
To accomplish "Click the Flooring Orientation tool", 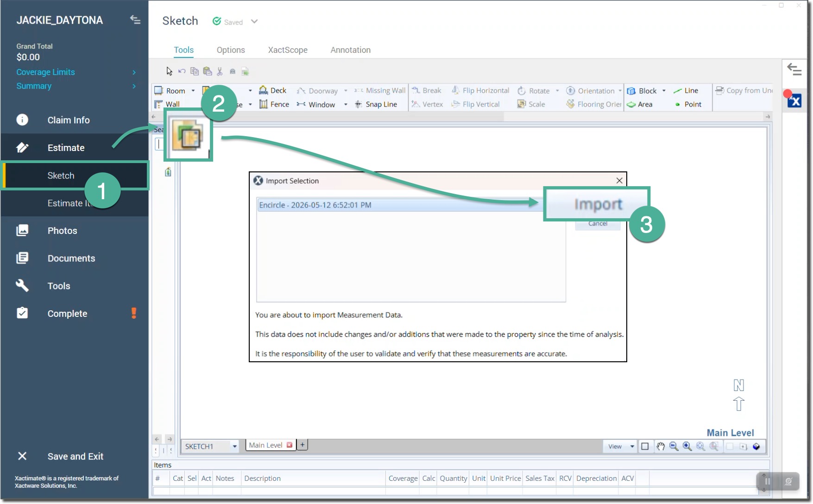I will [x=594, y=104].
